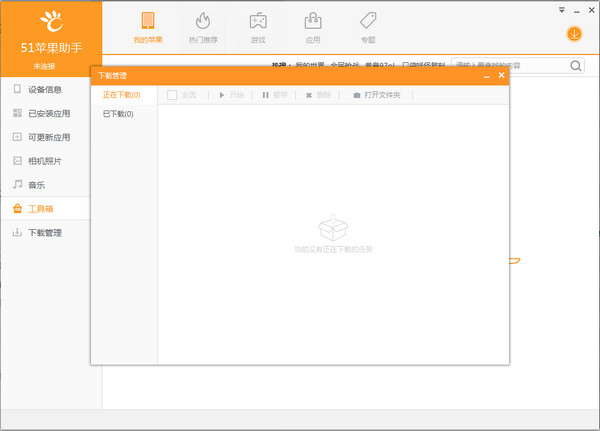Click the search magnifier icon
The width and height of the screenshot is (600, 431).
click(x=577, y=66)
